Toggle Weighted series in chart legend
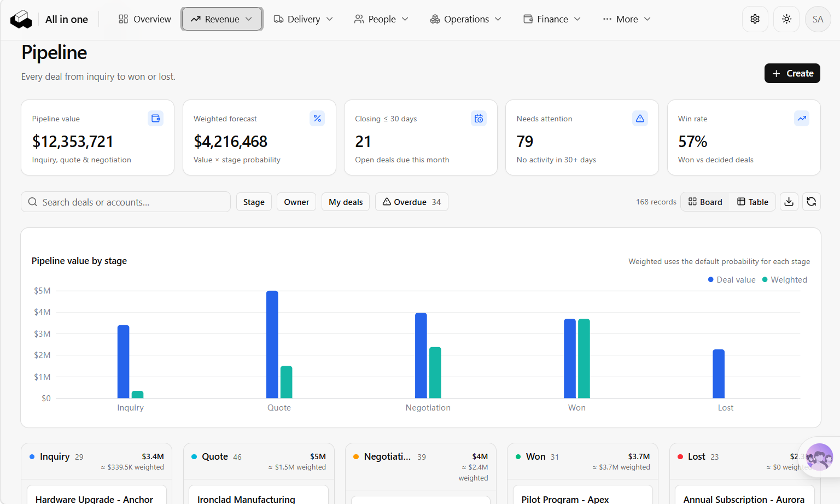This screenshot has width=840, height=504. (785, 280)
